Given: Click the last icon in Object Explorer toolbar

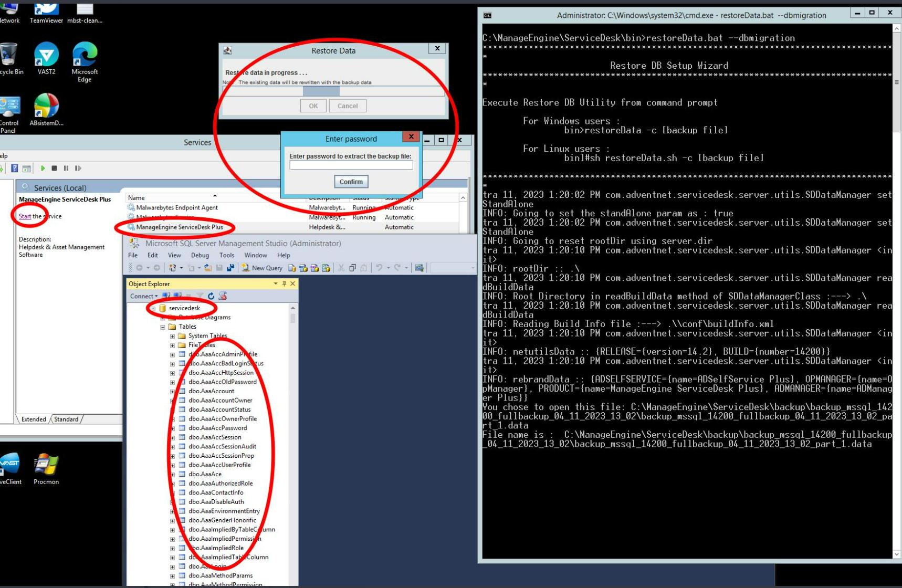Looking at the screenshot, I should pyautogui.click(x=223, y=296).
